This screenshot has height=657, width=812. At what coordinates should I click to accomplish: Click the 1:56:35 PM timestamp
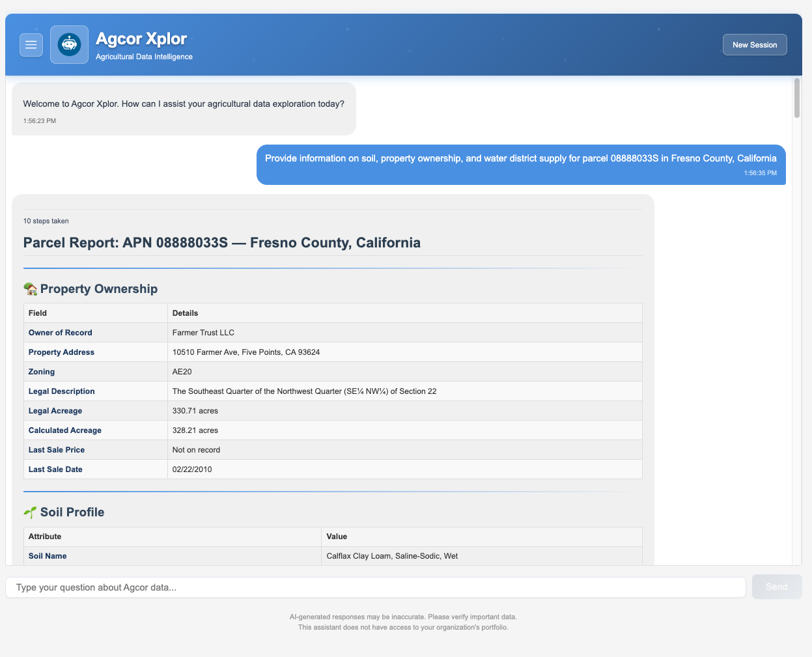[x=760, y=173]
